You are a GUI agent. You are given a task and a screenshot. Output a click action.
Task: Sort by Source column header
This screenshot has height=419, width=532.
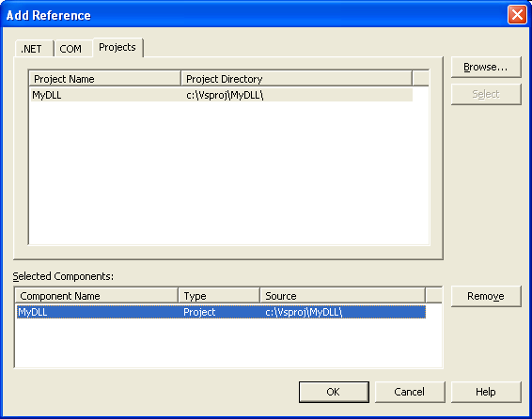pos(342,296)
